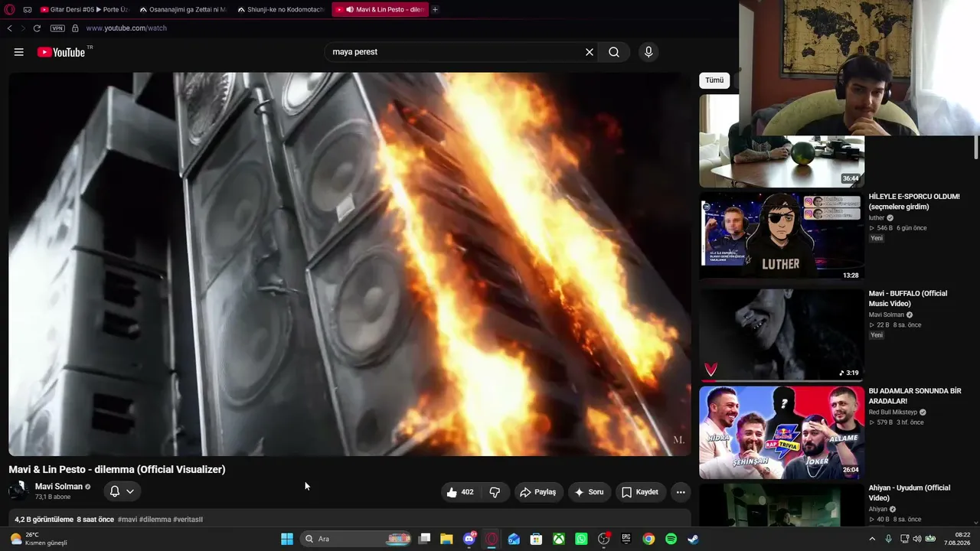This screenshot has width=980, height=551.
Task: Open Red Bull Miksteyp channel name
Action: pos(893,412)
